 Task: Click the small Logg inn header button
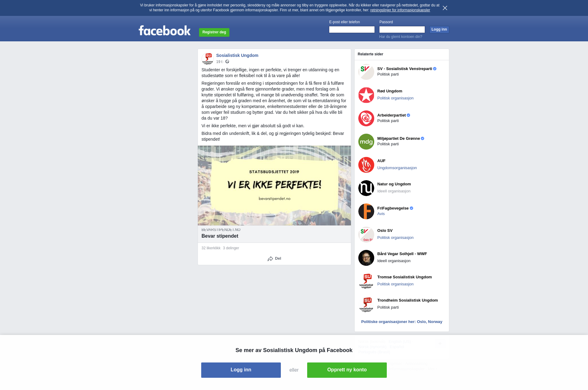pyautogui.click(x=439, y=29)
